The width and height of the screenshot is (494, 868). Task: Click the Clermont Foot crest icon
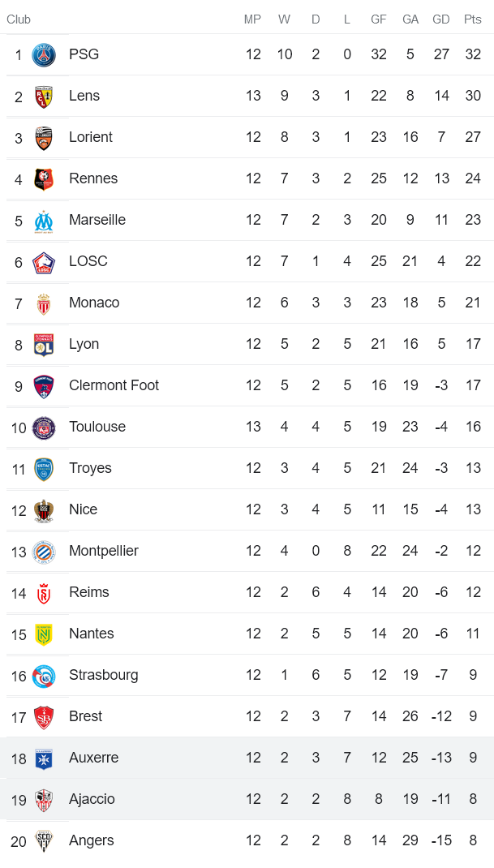(44, 386)
